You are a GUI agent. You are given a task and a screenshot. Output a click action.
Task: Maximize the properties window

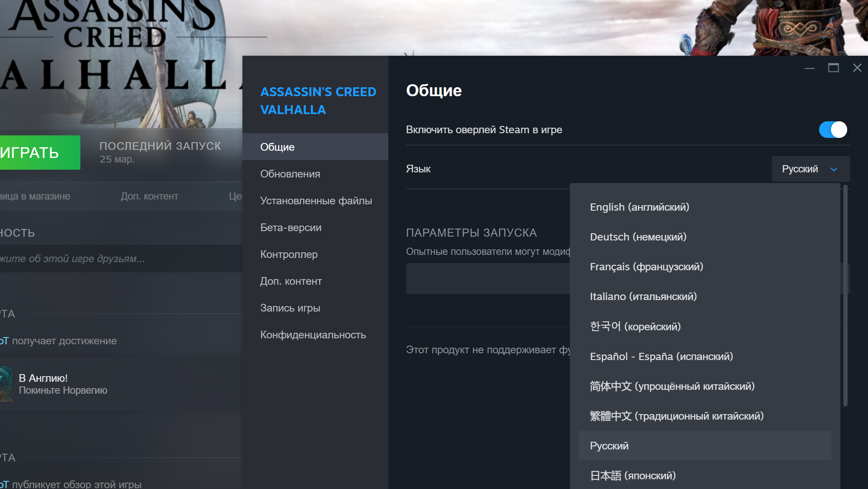point(833,68)
